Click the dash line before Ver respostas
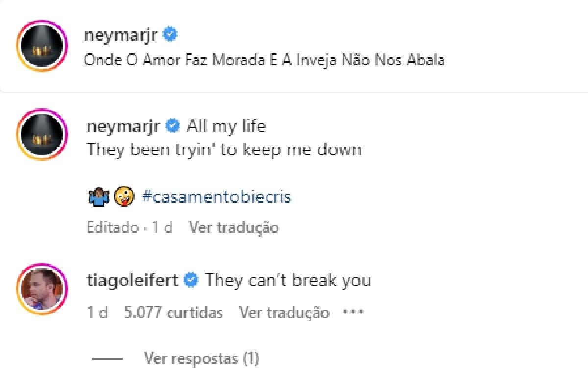 pos(106,358)
